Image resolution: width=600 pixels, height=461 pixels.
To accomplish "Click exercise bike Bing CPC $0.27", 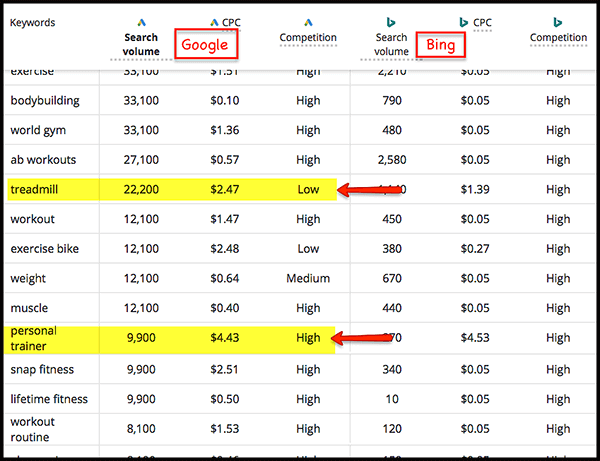I will point(475,249).
